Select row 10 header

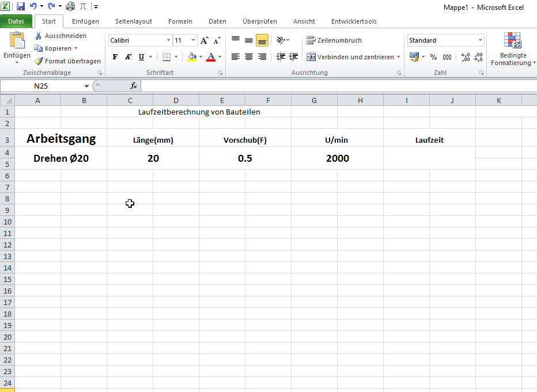7,222
